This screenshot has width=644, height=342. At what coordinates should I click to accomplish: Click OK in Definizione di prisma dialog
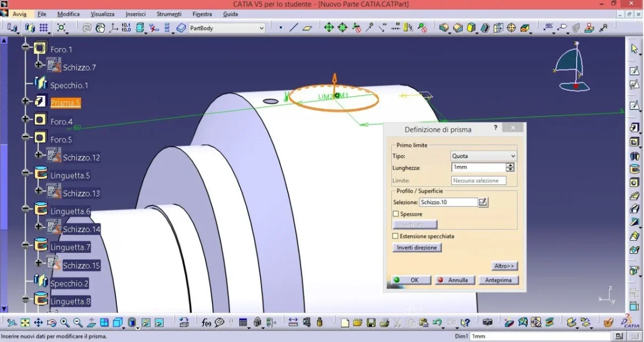tap(410, 280)
